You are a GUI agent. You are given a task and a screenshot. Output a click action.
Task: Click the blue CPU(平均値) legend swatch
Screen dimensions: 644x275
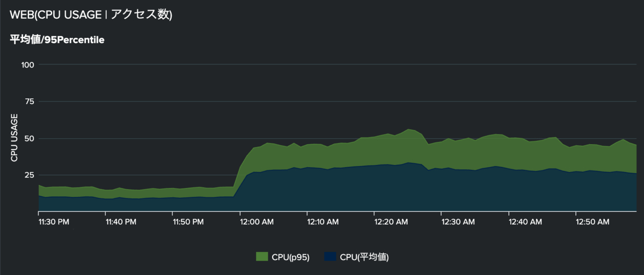(330, 257)
